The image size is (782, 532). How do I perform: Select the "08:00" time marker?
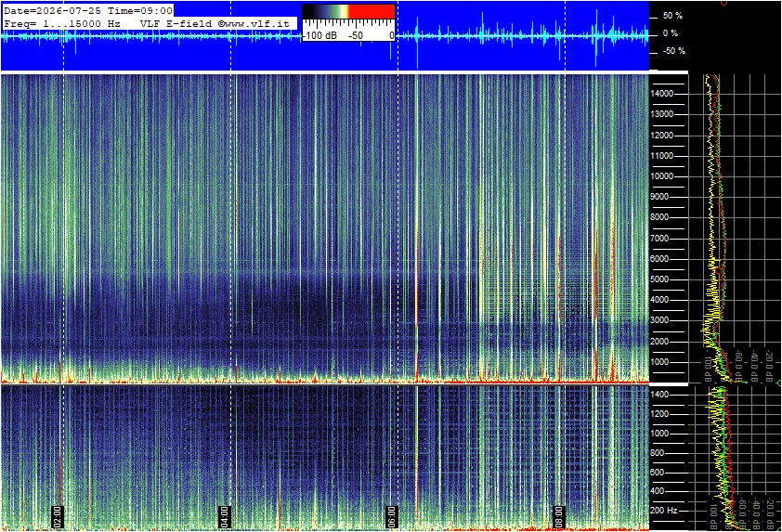click(x=558, y=517)
